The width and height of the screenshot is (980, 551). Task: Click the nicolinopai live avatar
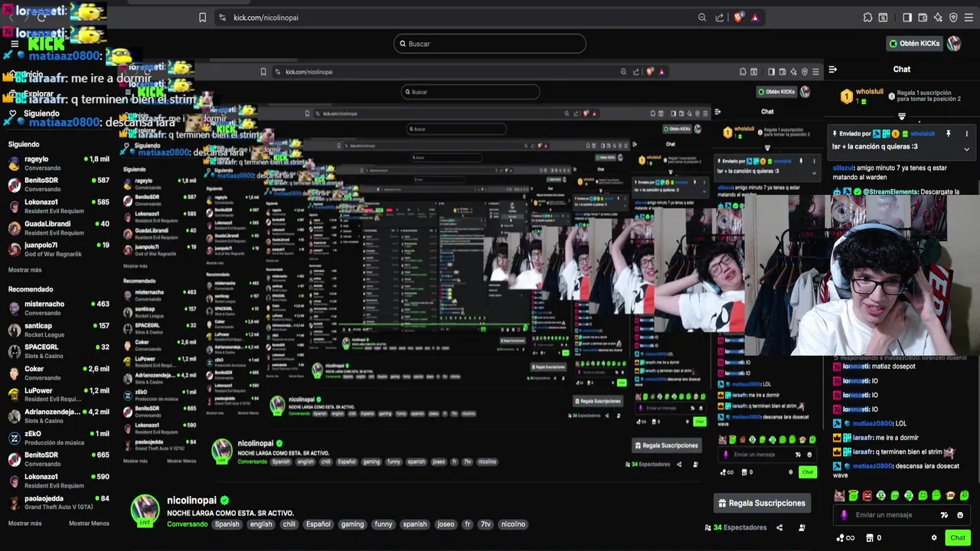pyautogui.click(x=145, y=510)
